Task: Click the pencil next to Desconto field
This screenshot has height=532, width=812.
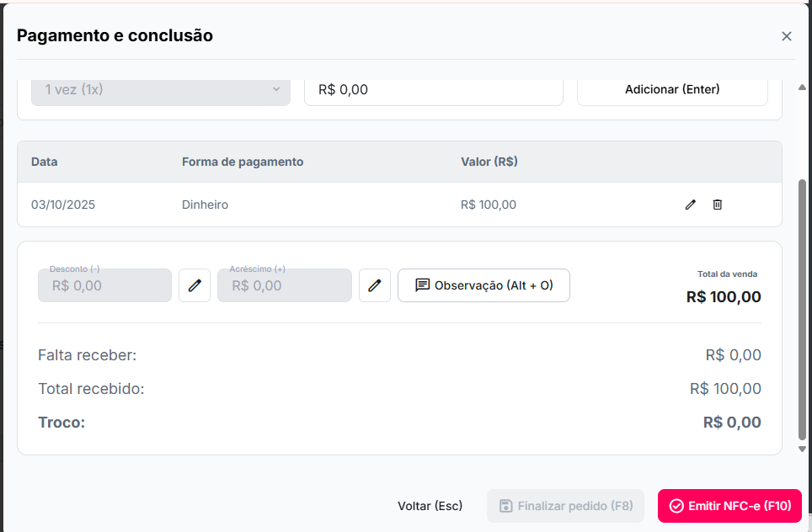Action: (x=195, y=285)
